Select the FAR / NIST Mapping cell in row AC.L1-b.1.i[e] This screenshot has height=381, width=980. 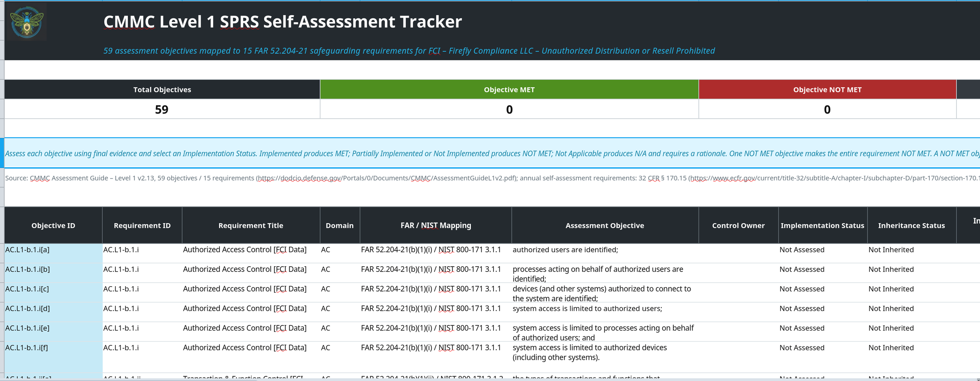(x=436, y=332)
